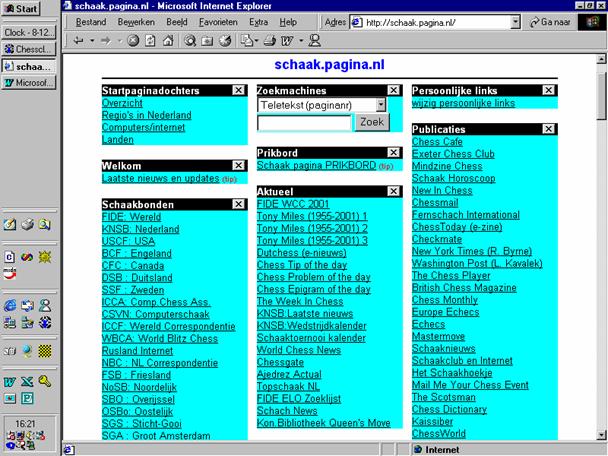This screenshot has height=456, width=608.
Task: Click the Zoekmachines search text field
Action: [304, 123]
